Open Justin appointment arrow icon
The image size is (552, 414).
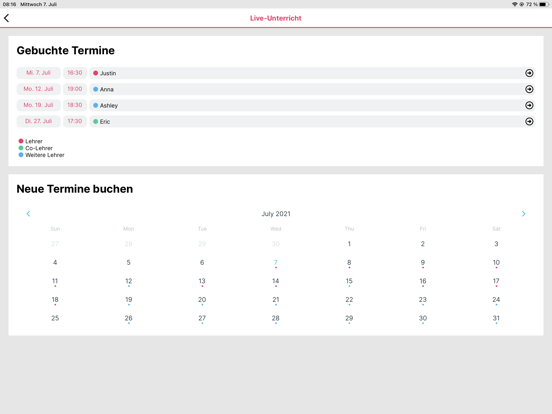click(x=529, y=73)
